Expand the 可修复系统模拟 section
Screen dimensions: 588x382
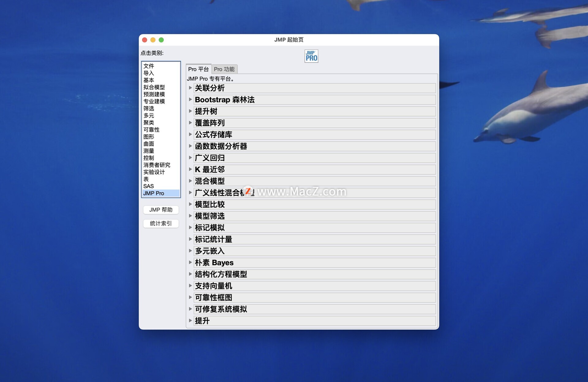click(190, 309)
